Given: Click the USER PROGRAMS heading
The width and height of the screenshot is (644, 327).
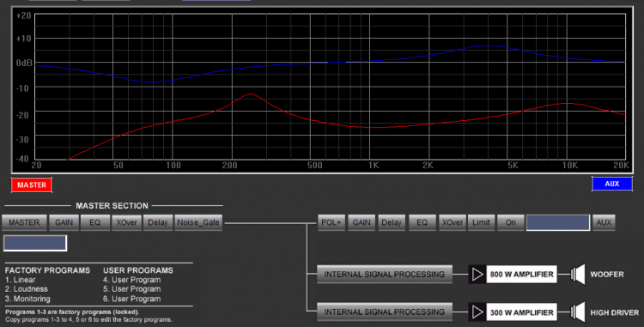Looking at the screenshot, I should click(x=138, y=270).
